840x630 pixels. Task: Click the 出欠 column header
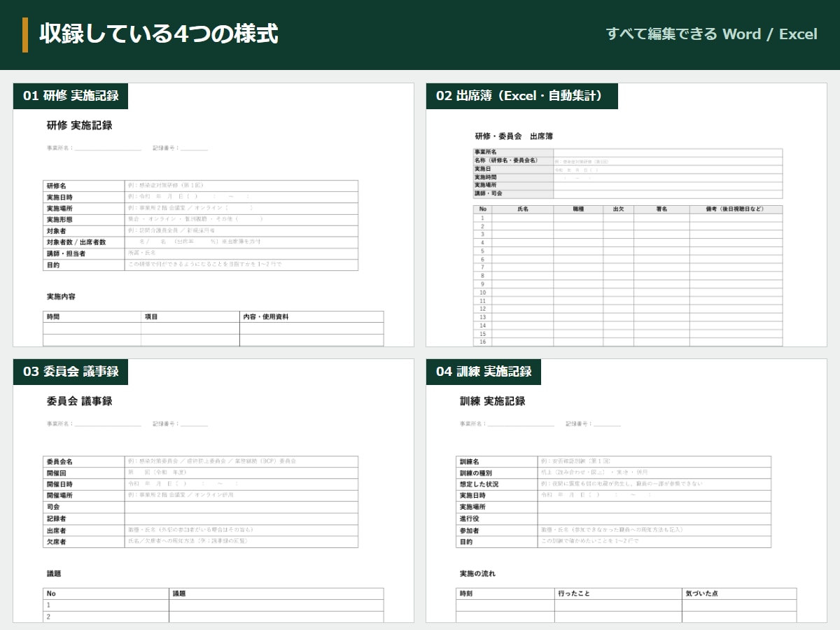click(619, 209)
